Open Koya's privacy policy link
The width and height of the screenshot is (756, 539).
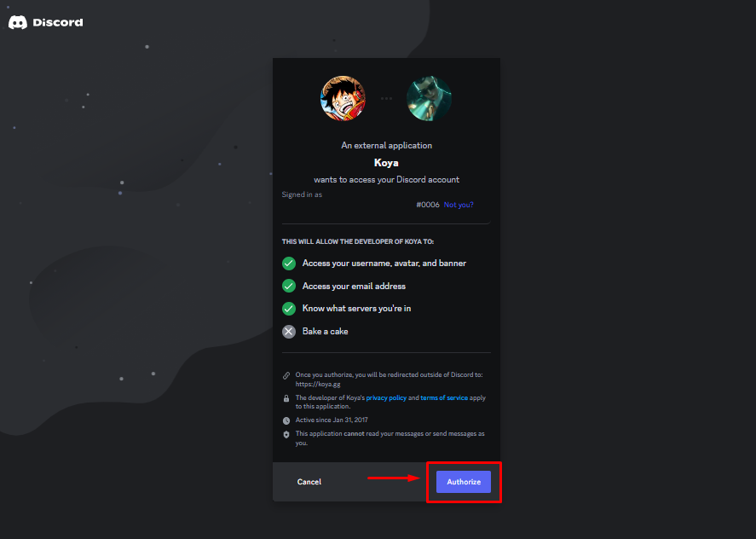386,397
